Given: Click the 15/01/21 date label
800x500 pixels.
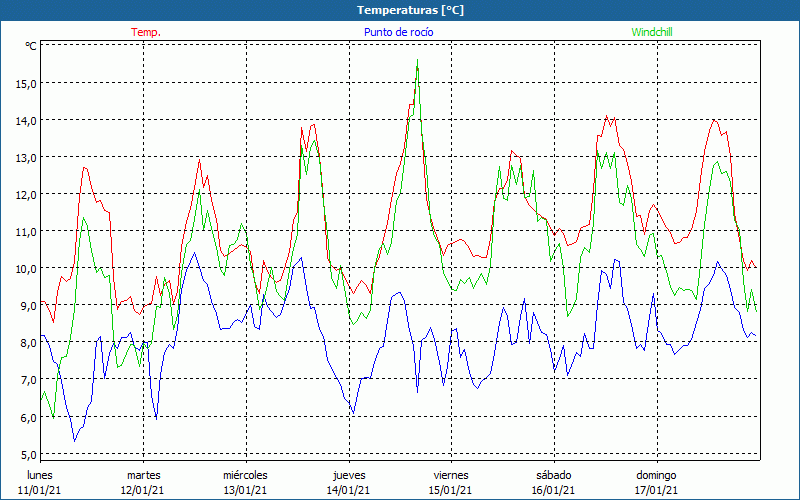Looking at the screenshot, I should (450, 490).
